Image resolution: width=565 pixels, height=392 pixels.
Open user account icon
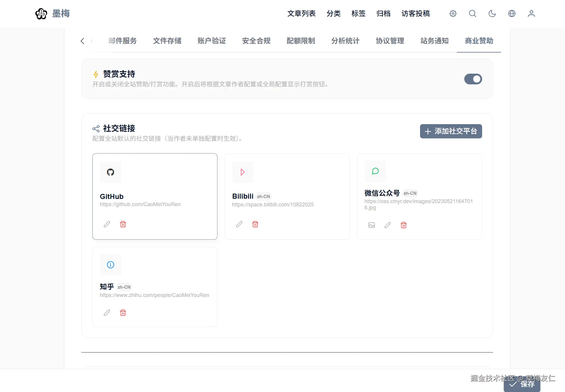531,14
